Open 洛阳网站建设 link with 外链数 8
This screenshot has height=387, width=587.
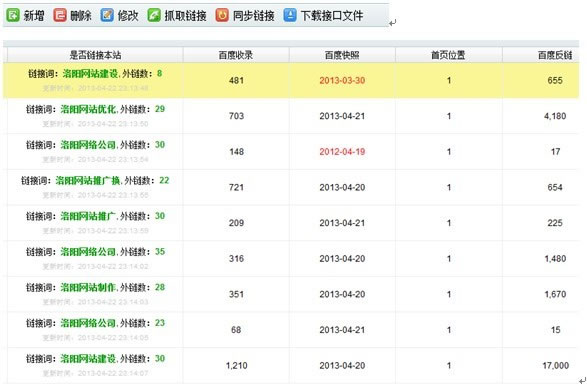coord(91,74)
